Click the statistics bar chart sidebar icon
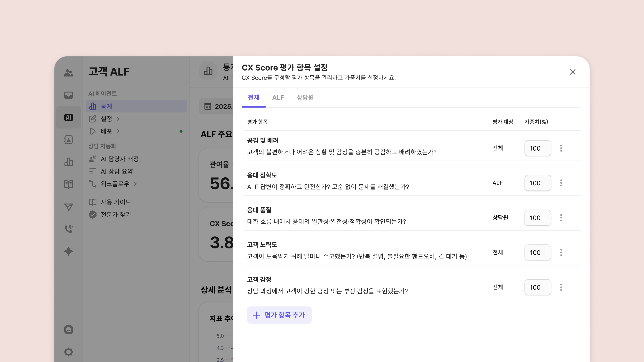The width and height of the screenshot is (644, 362). tap(68, 162)
